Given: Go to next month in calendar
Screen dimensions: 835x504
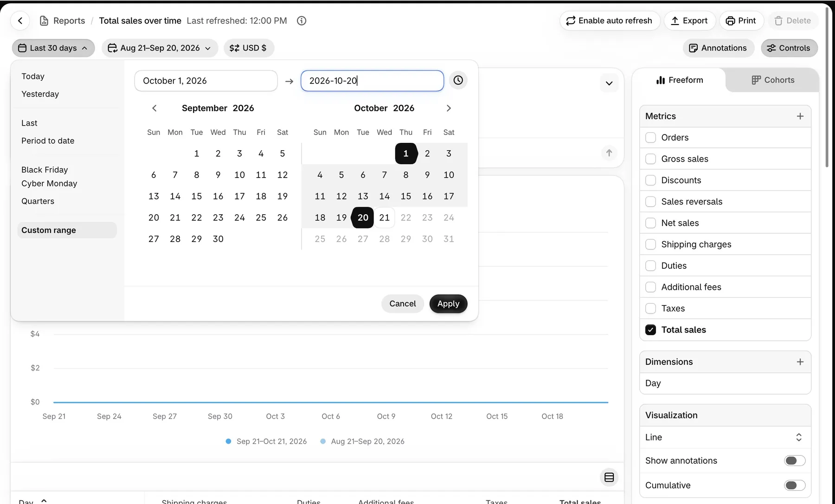Looking at the screenshot, I should tap(449, 108).
